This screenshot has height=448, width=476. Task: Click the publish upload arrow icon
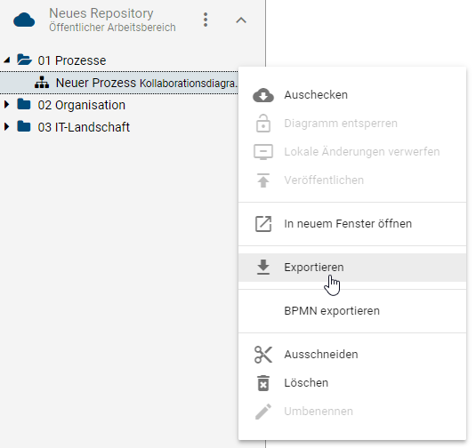tap(263, 180)
